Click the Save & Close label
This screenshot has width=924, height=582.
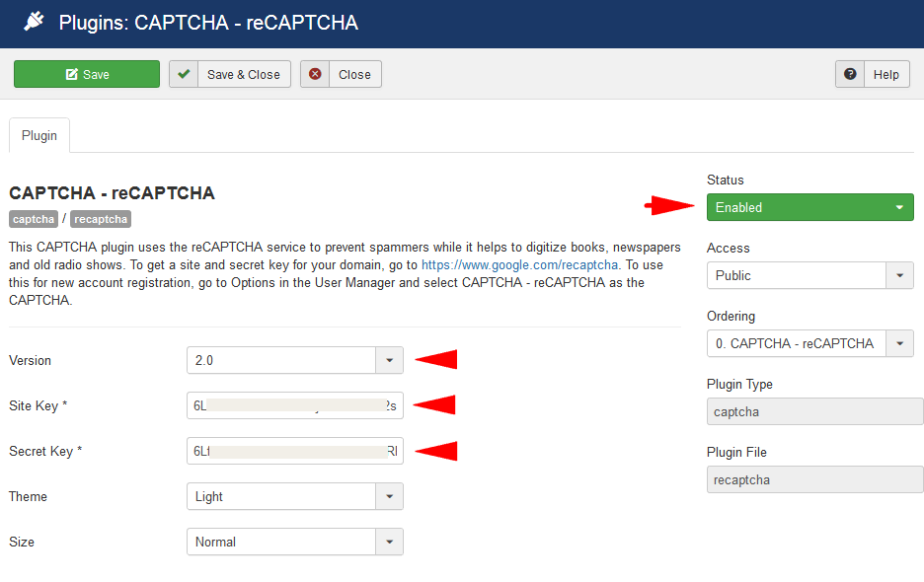click(x=244, y=75)
